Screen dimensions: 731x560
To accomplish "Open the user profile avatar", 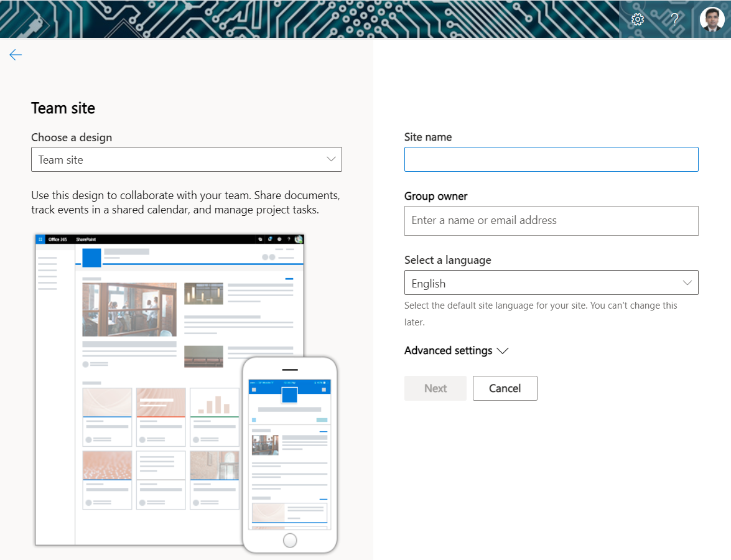I will [712, 19].
